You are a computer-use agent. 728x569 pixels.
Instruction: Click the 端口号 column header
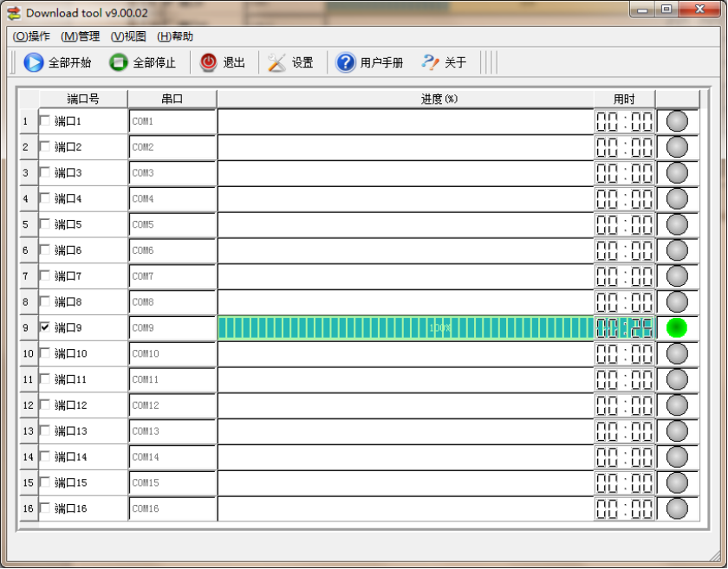coord(83,99)
